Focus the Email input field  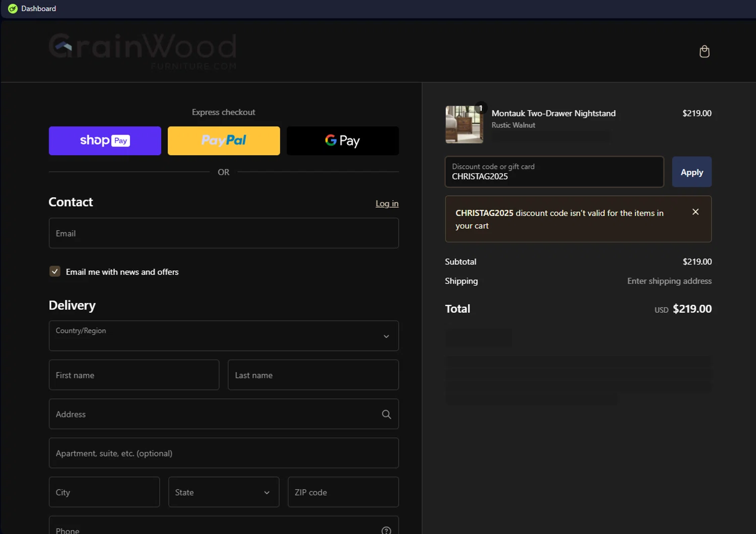(x=224, y=233)
